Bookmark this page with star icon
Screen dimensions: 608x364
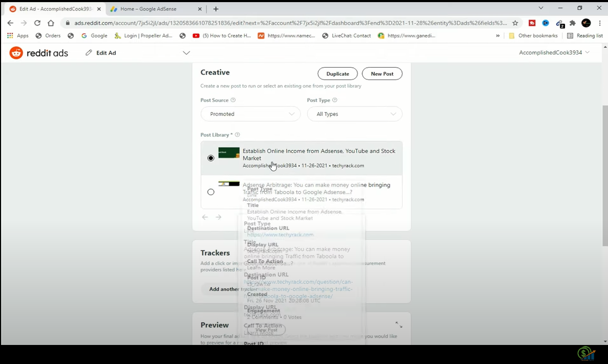(x=515, y=23)
